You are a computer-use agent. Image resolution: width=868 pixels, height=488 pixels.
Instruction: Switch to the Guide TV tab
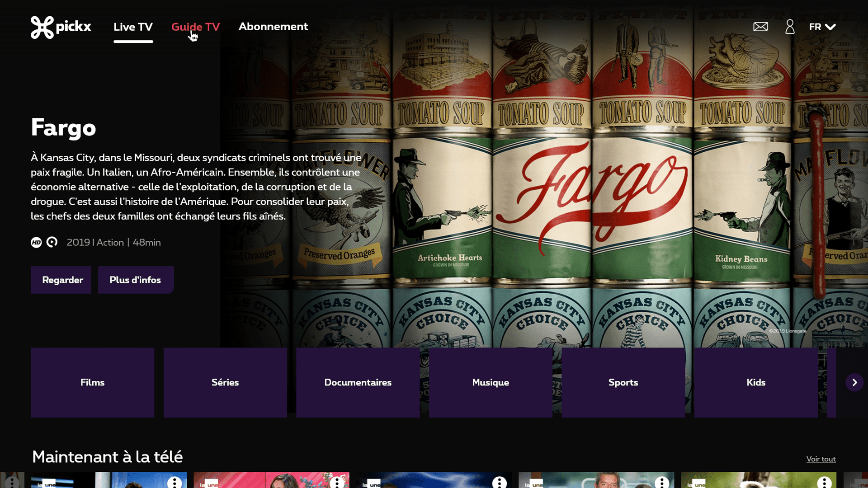pyautogui.click(x=195, y=27)
